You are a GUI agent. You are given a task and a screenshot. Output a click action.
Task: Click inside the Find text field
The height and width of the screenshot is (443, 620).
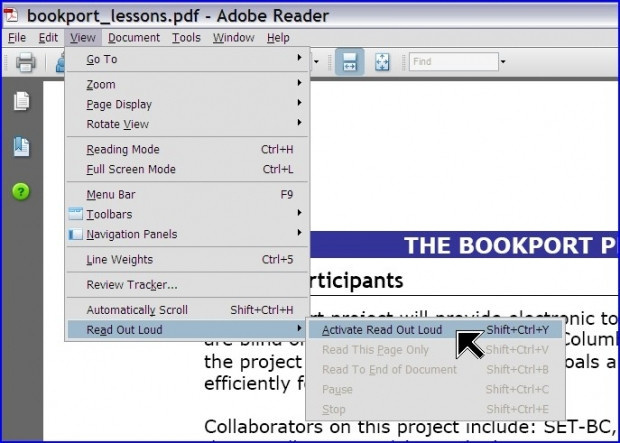[x=454, y=62]
